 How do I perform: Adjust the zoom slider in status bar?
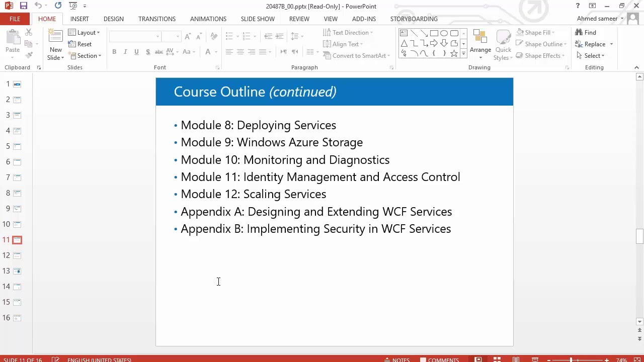click(571, 359)
